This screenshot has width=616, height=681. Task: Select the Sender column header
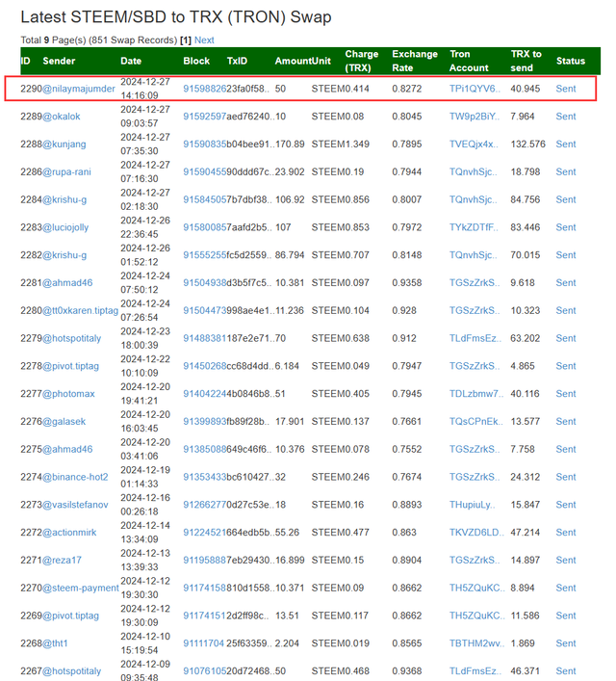59,61
